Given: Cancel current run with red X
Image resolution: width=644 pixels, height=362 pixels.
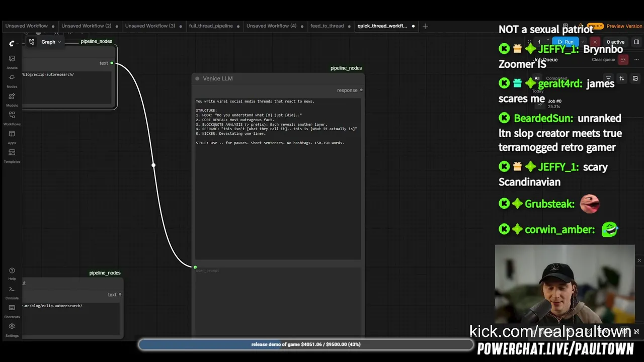Looking at the screenshot, I should point(595,42).
